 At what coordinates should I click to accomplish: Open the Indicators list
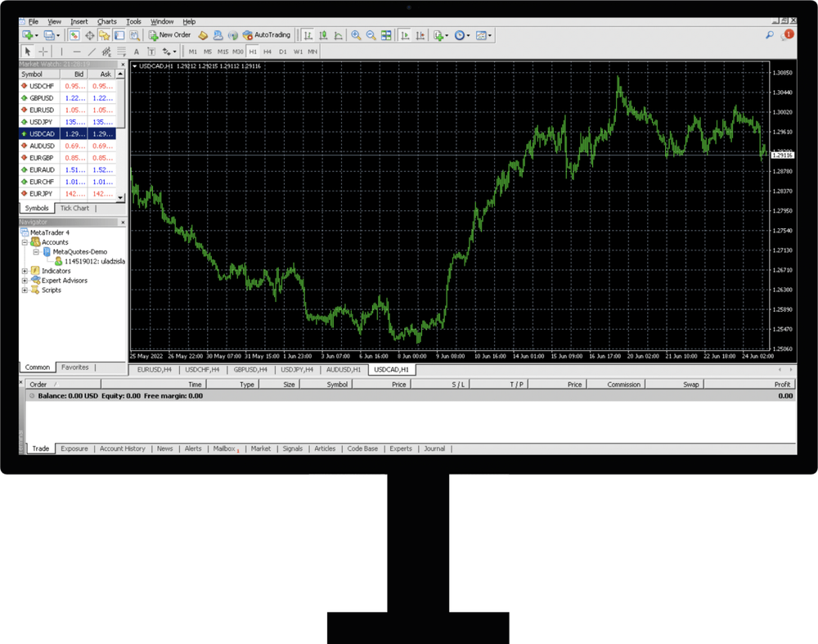pyautogui.click(x=439, y=34)
